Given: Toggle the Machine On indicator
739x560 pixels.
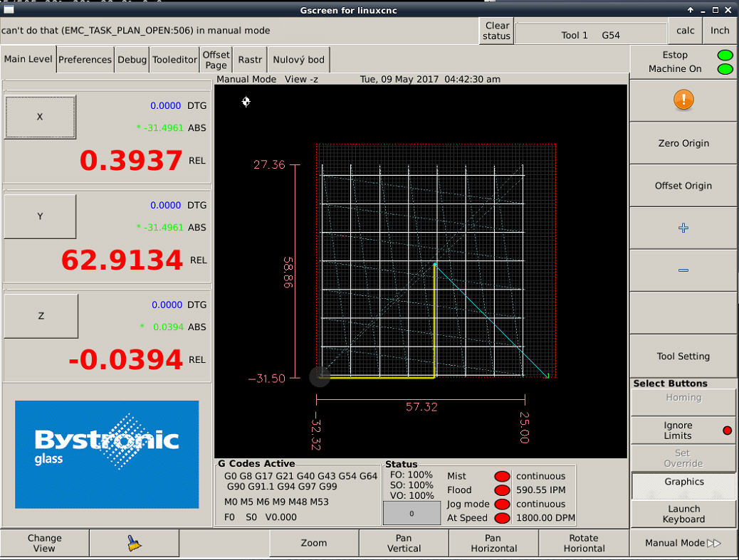Looking at the screenshot, I should (725, 69).
